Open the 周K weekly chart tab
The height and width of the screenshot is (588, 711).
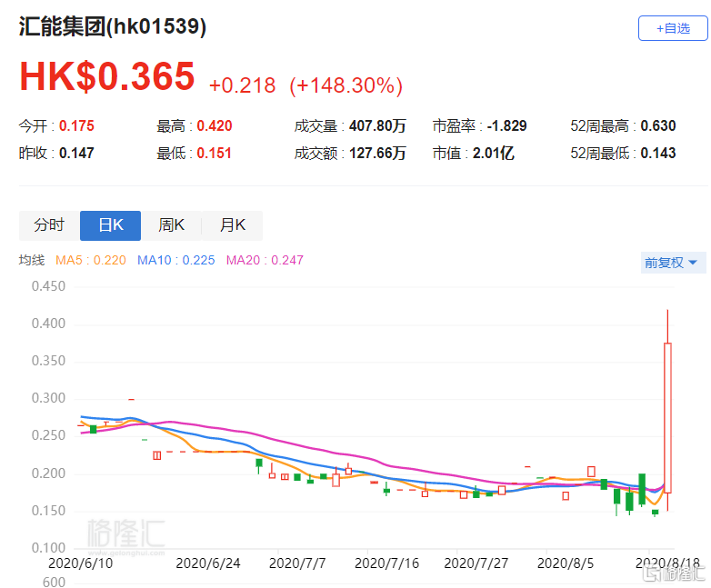coord(171,224)
